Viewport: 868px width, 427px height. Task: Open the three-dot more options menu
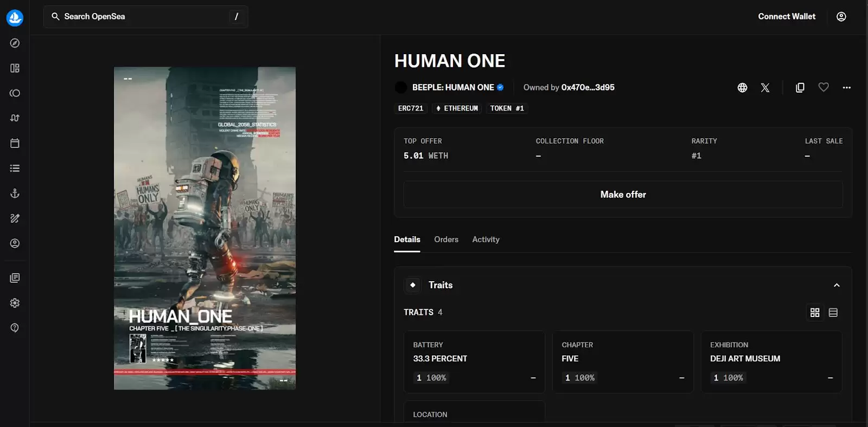(846, 87)
